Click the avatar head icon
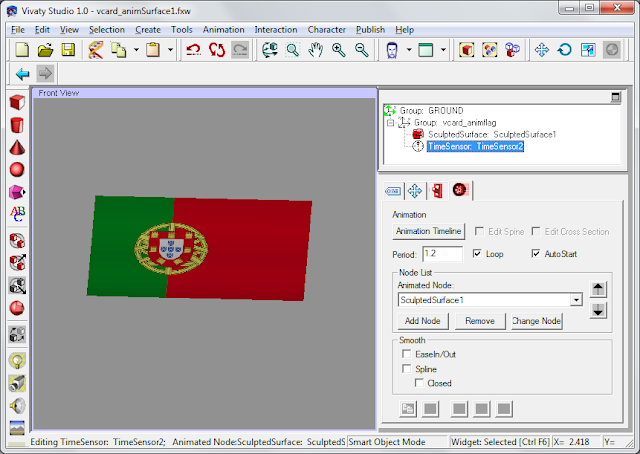This screenshot has width=640, height=454. 392,50
